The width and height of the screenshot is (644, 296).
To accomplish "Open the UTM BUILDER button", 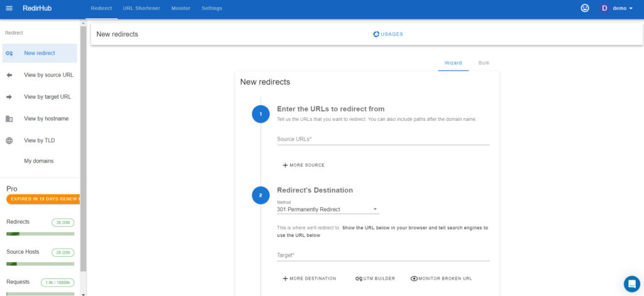I will click(375, 279).
